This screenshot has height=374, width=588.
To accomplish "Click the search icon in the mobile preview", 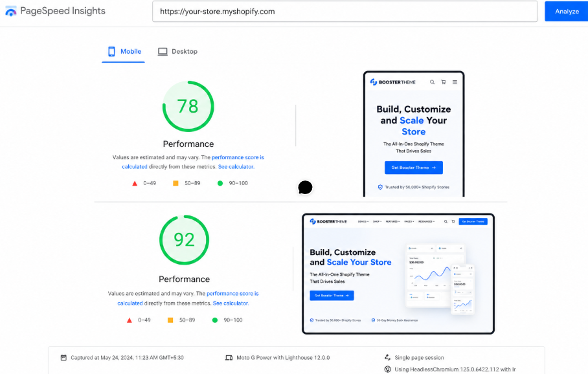I will click(x=432, y=82).
